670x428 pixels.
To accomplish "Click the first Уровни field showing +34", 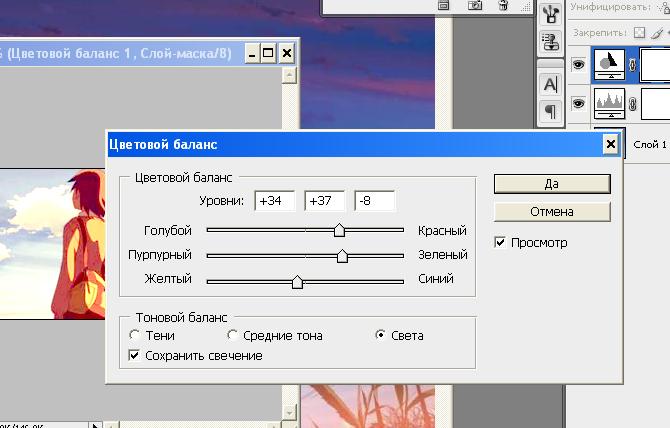I will click(275, 201).
